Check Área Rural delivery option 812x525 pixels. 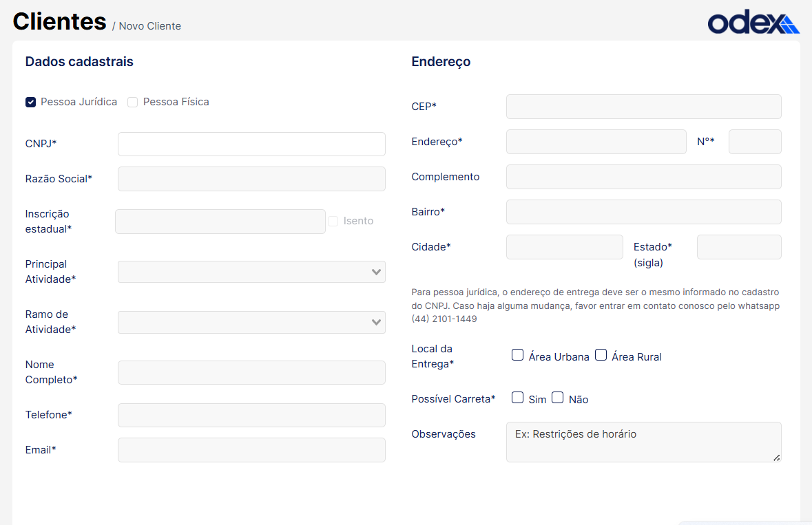601,355
